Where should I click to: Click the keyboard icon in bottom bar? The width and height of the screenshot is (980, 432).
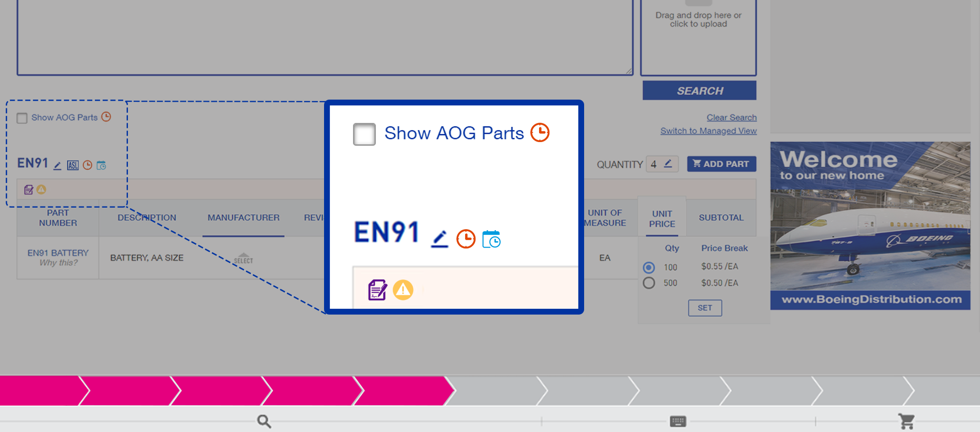pyautogui.click(x=678, y=421)
